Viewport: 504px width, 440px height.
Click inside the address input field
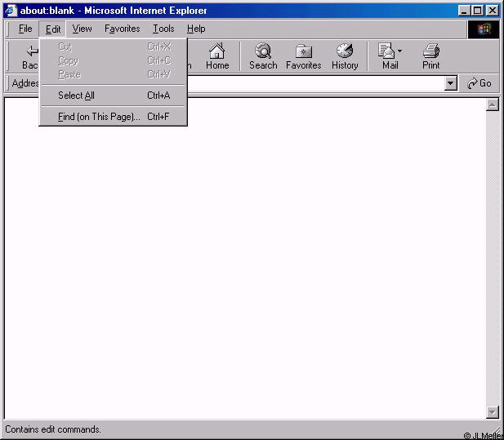(315, 83)
